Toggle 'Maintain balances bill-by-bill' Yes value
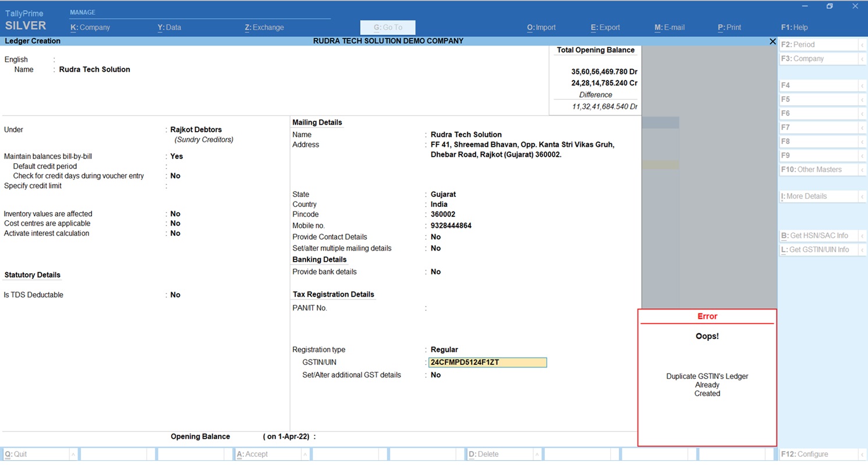Viewport: 868px width, 465px height. click(x=176, y=156)
